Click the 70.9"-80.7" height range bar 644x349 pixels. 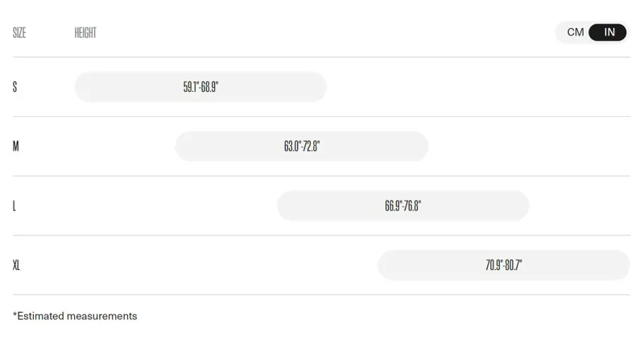coord(503,265)
